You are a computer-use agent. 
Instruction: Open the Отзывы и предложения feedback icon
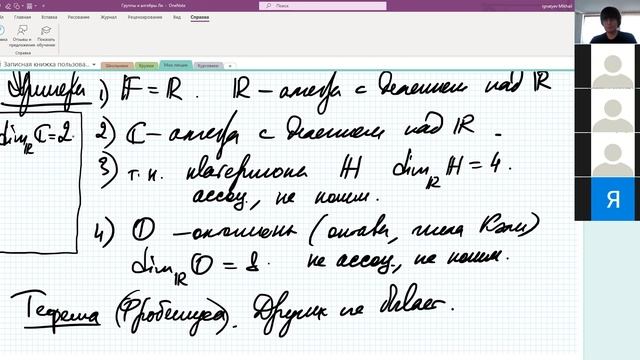click(22, 30)
